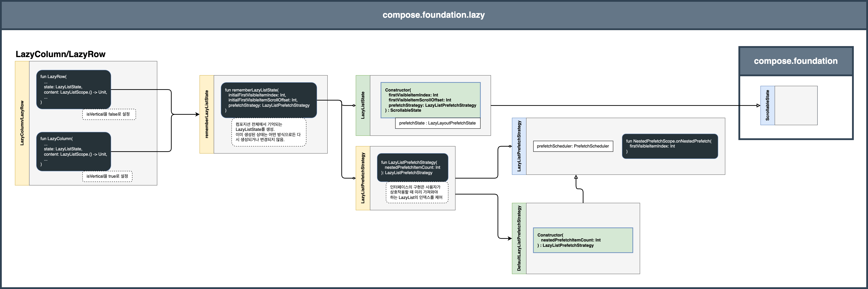
Task: Select the fun LazyListPrefetchStrategy function node
Action: (412, 167)
